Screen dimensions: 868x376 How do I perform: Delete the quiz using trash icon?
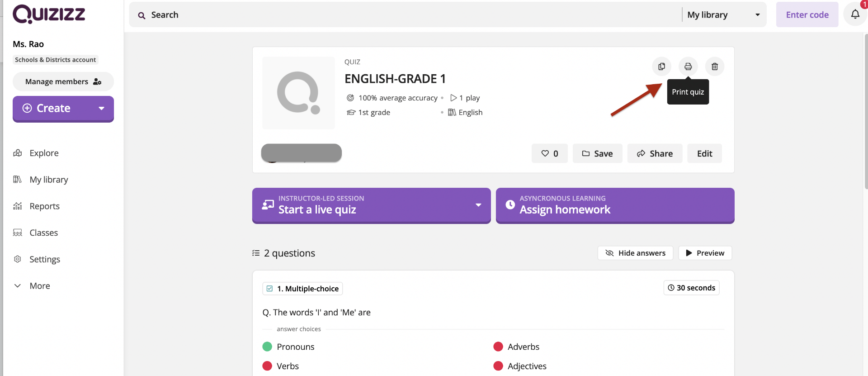[714, 67]
